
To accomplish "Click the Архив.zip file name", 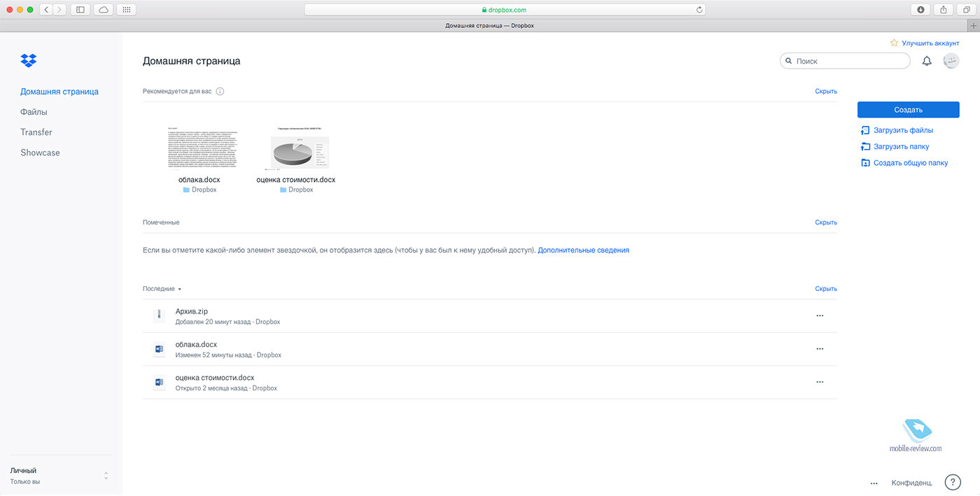I will pyautogui.click(x=192, y=311).
